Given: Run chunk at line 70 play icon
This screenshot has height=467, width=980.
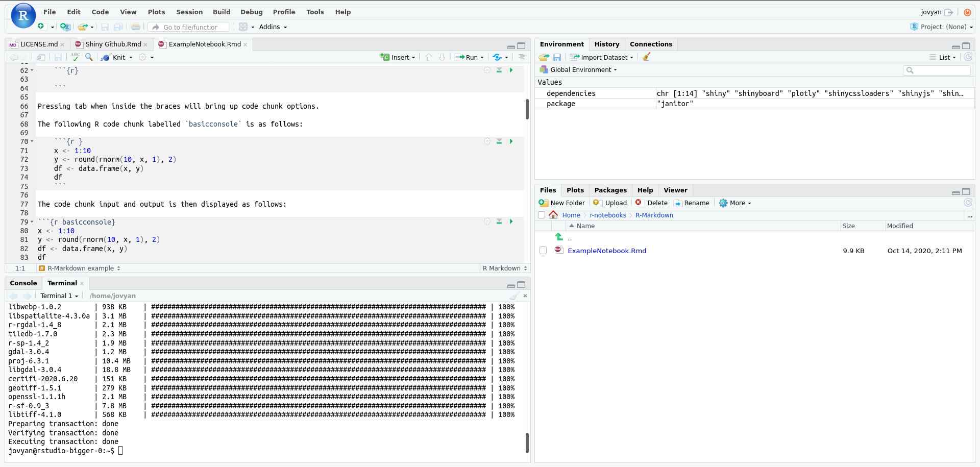Looking at the screenshot, I should coord(511,141).
